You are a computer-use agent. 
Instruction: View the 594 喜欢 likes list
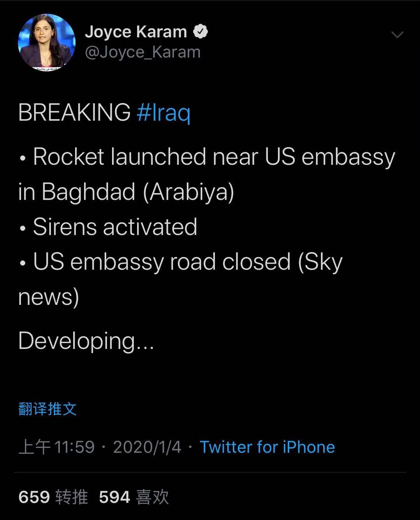[134, 497]
